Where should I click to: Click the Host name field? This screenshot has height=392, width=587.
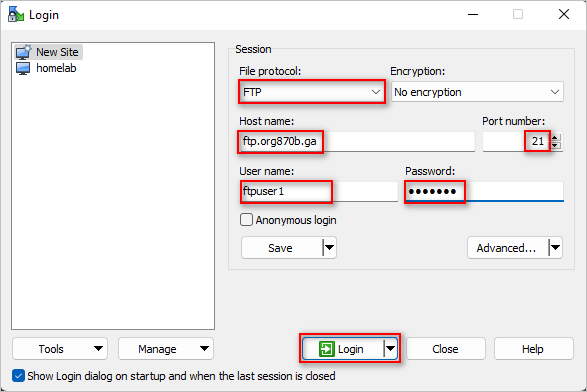point(357,142)
